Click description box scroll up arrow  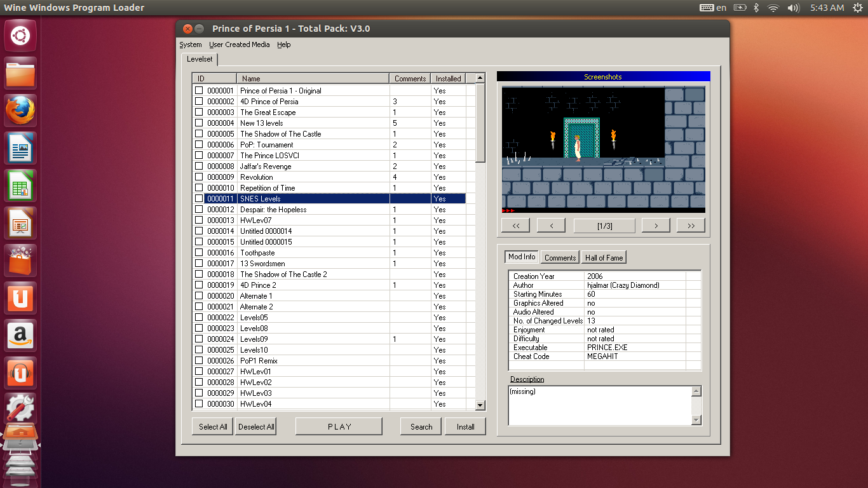[x=696, y=391]
